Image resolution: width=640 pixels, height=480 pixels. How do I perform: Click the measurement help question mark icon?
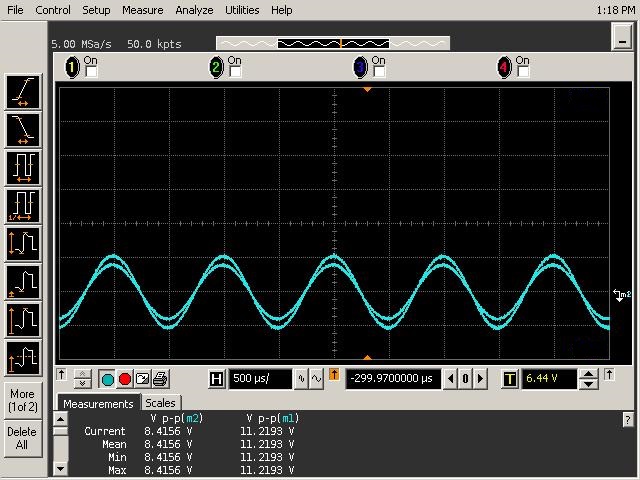tap(628, 420)
